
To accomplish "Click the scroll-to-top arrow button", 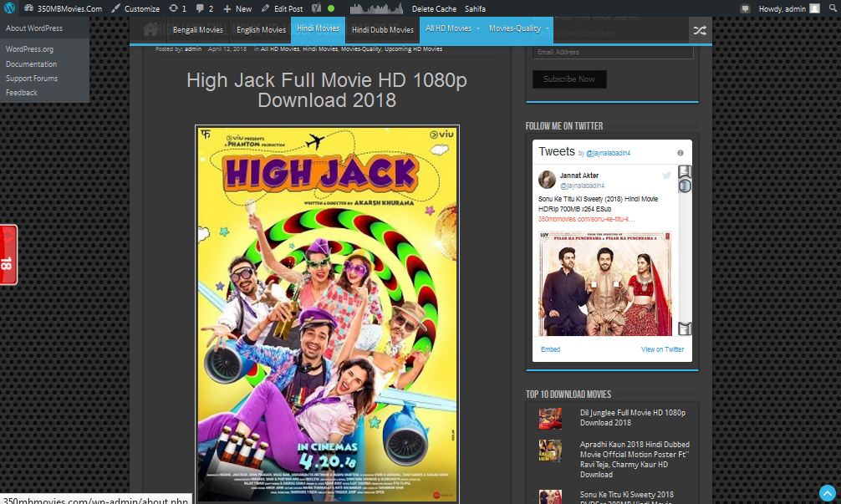I will pyautogui.click(x=827, y=493).
